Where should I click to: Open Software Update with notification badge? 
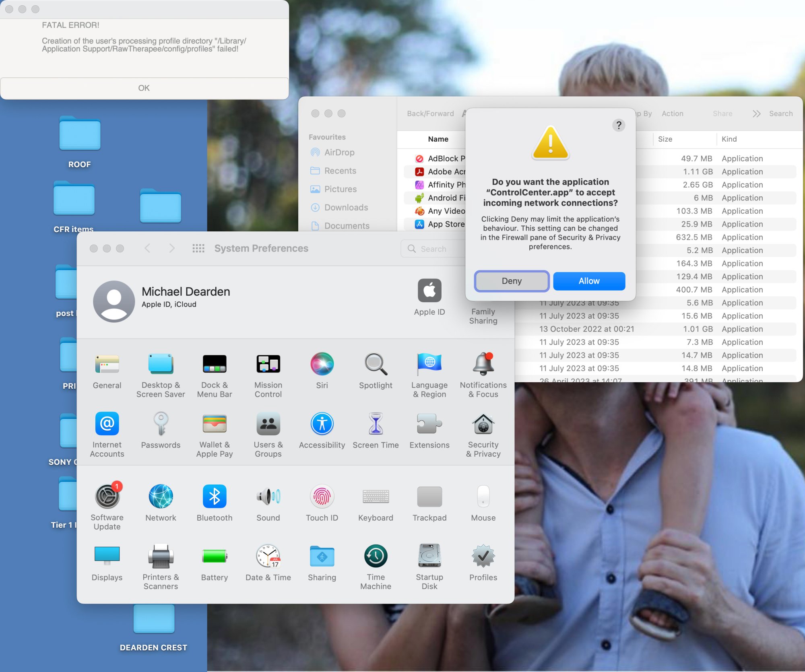point(107,497)
